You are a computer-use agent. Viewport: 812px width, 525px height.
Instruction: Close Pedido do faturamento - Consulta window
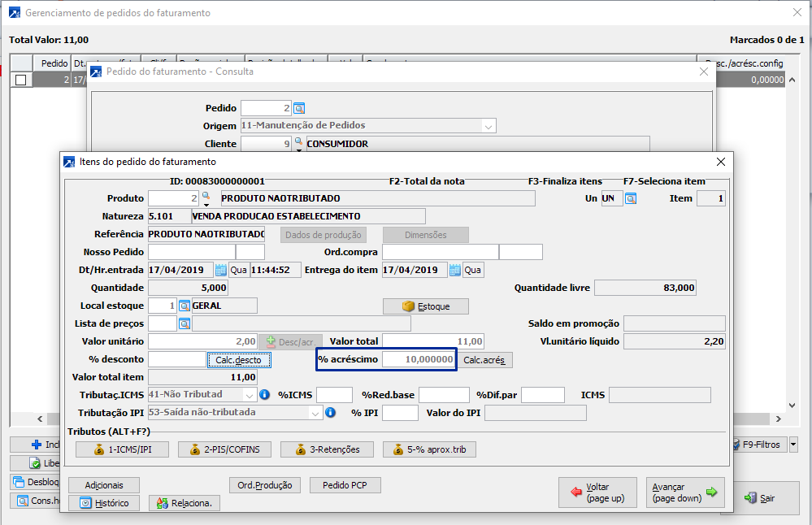point(703,72)
